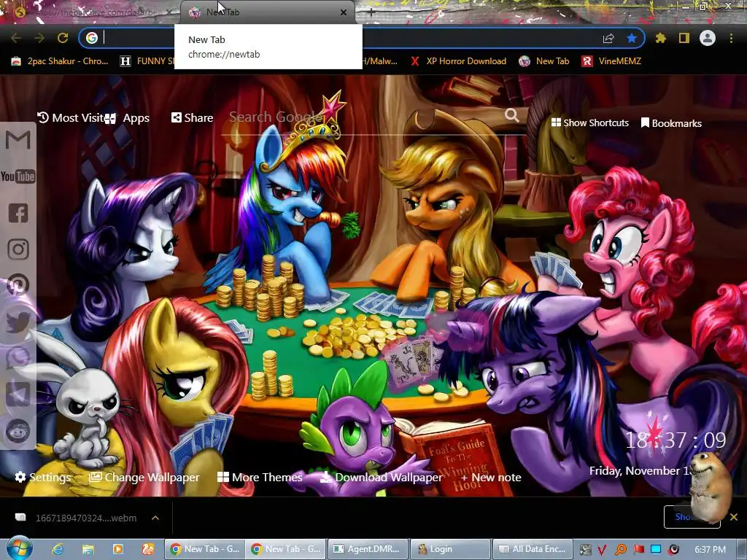Open Facebook from the left sidebar

[18, 213]
